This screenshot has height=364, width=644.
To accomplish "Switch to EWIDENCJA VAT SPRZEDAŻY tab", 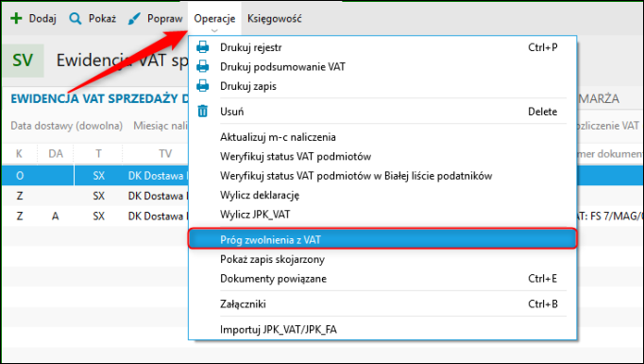I will pos(99,98).
